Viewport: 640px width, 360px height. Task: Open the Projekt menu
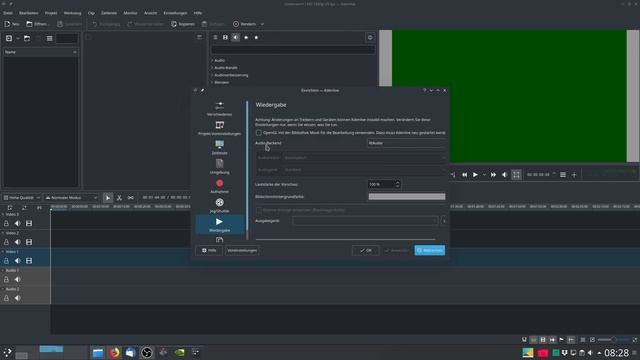click(x=51, y=13)
